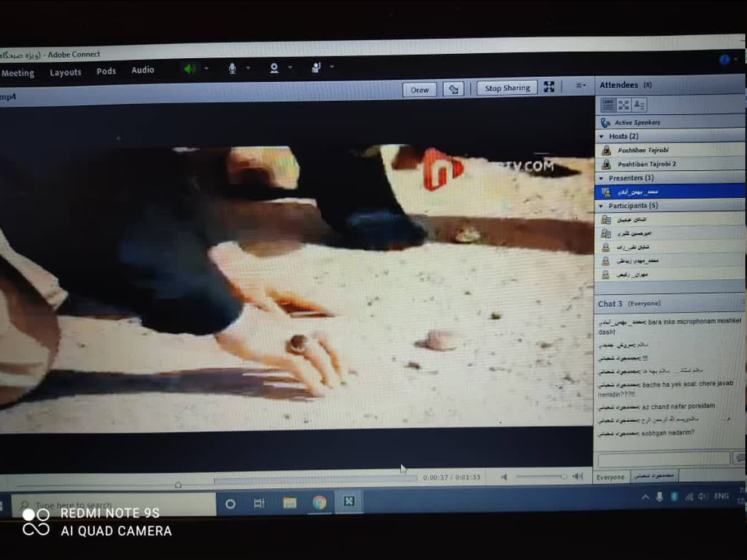Open speaker options dropdown arrow
The width and height of the screenshot is (747, 560).
point(206,68)
